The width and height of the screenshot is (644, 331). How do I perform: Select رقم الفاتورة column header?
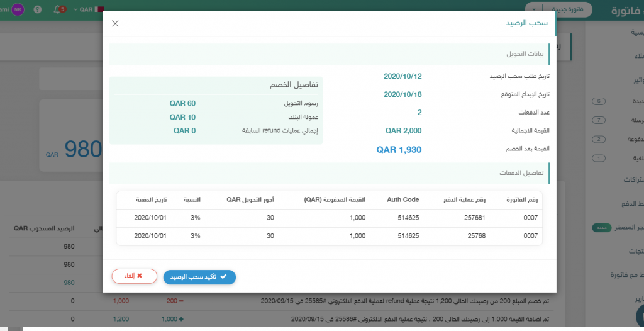(521, 200)
